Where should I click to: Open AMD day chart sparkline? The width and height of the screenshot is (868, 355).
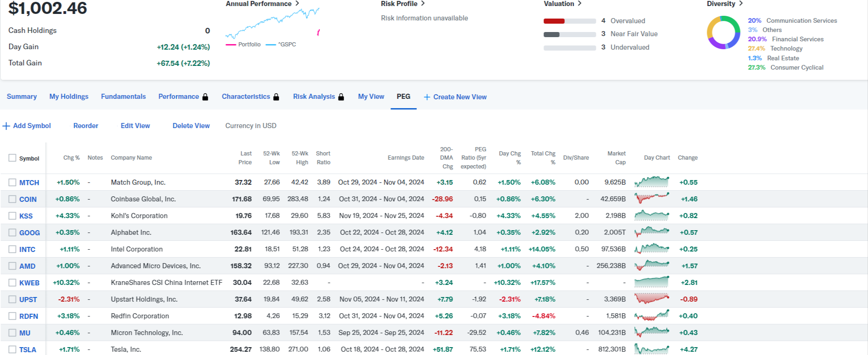[x=652, y=265]
